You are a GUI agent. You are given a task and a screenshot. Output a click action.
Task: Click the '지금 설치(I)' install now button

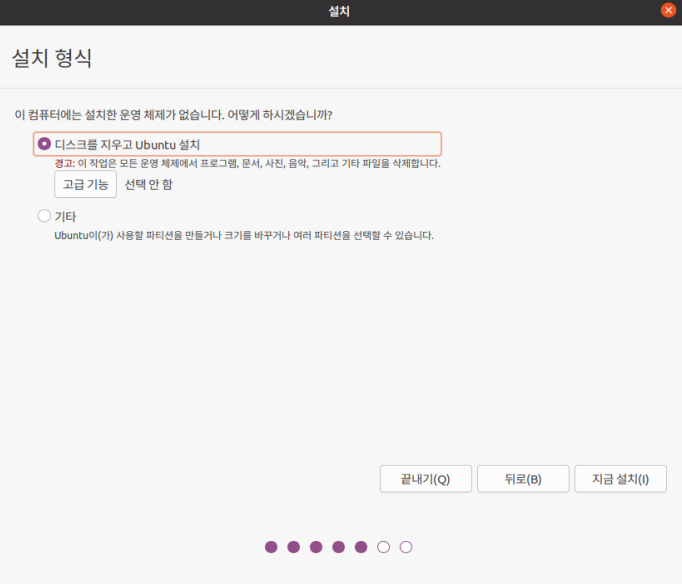(x=620, y=479)
